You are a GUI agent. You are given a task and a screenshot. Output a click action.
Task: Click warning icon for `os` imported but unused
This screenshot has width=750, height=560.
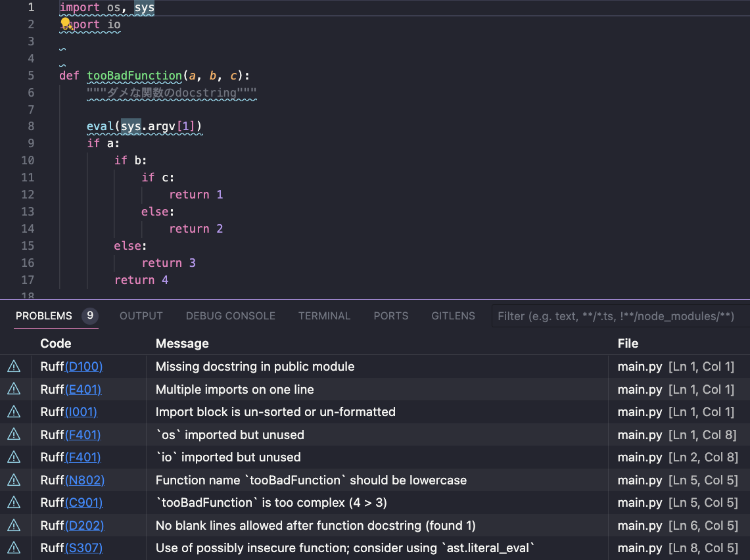point(14,434)
